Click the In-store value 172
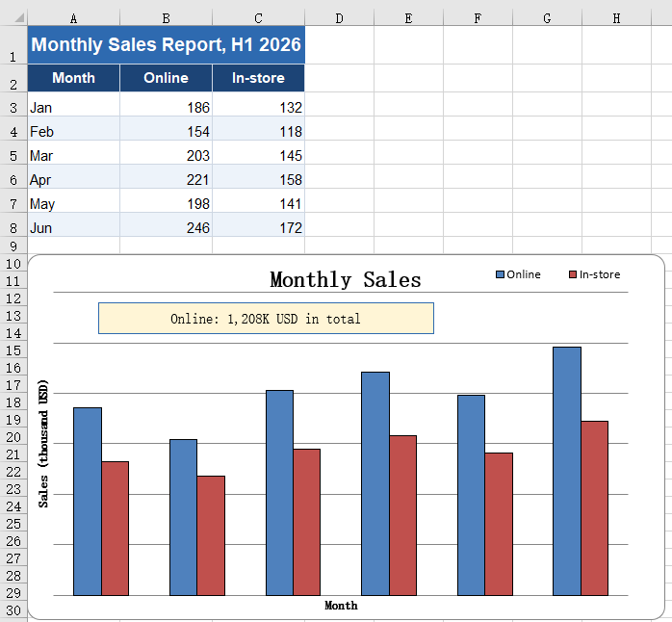This screenshot has height=622, width=672. 258,224
